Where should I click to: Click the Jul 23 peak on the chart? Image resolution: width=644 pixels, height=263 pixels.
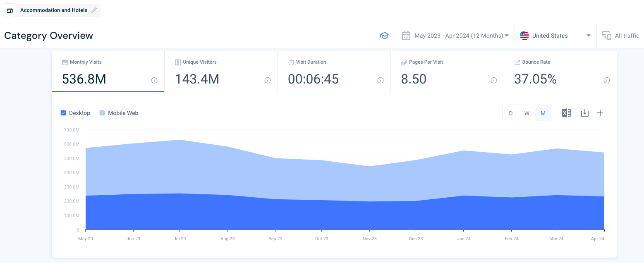180,141
